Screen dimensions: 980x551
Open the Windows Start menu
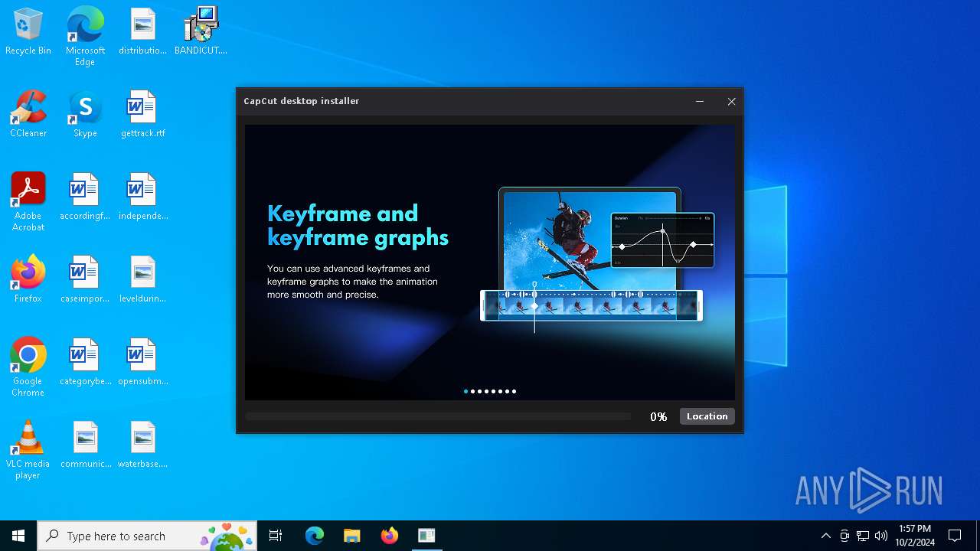click(x=18, y=536)
